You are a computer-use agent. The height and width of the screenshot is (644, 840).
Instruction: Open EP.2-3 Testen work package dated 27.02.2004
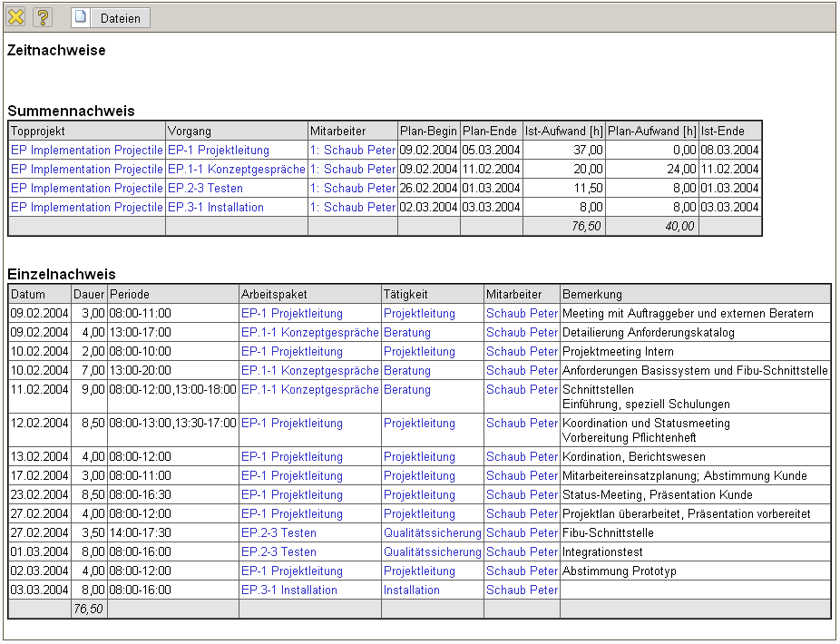click(x=278, y=533)
